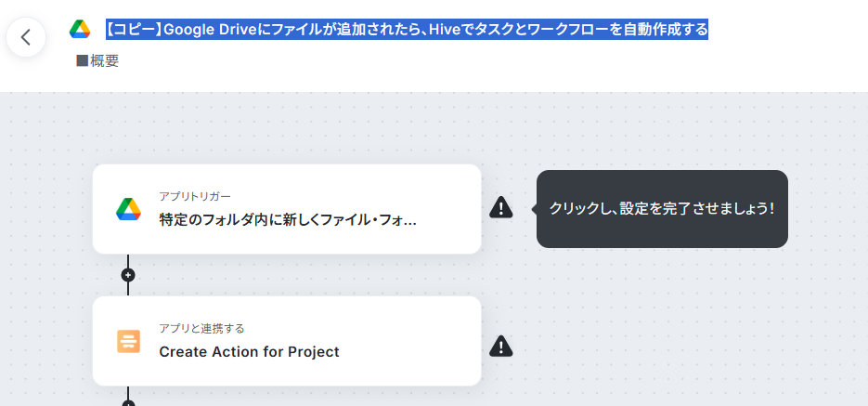This screenshot has width=868, height=406.
Task: Click the Google Drive icon in the trigger card
Action: point(128,209)
